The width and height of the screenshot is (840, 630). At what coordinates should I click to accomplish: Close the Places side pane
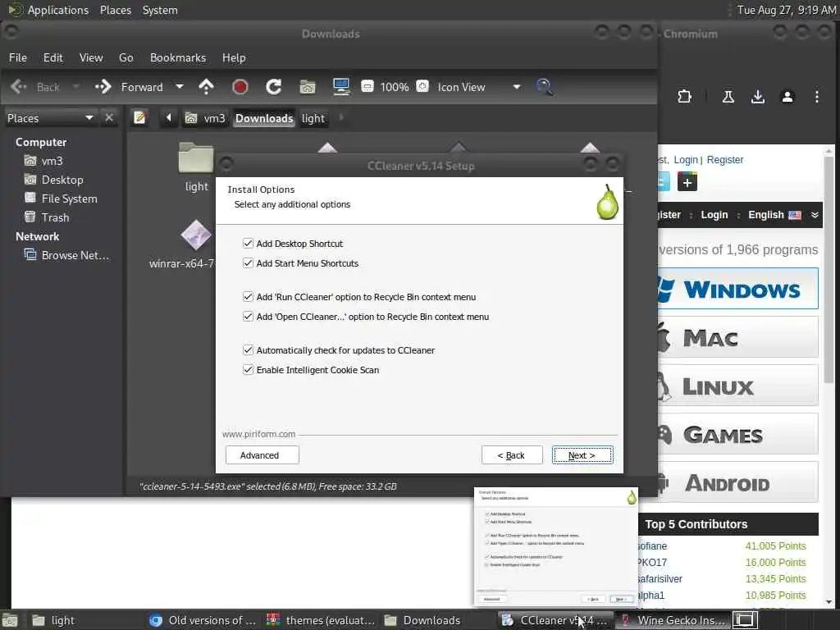point(109,117)
